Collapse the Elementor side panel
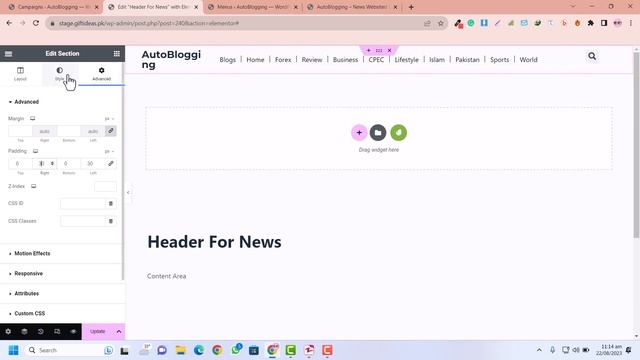 pyautogui.click(x=128, y=192)
